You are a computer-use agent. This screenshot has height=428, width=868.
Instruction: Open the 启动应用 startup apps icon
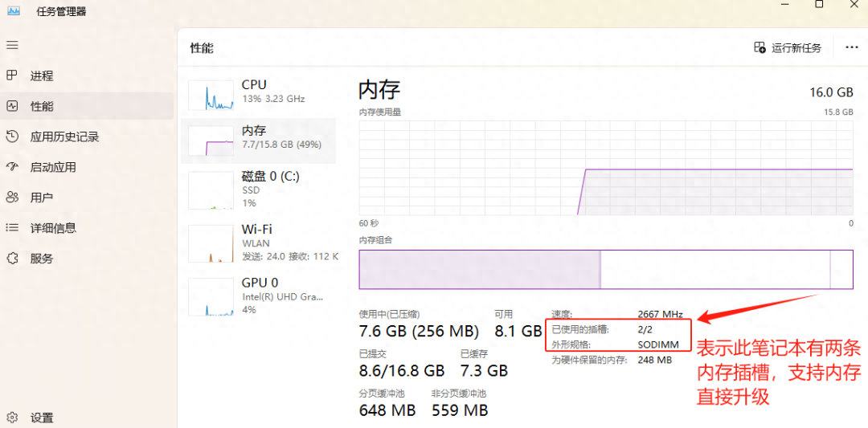(x=12, y=167)
